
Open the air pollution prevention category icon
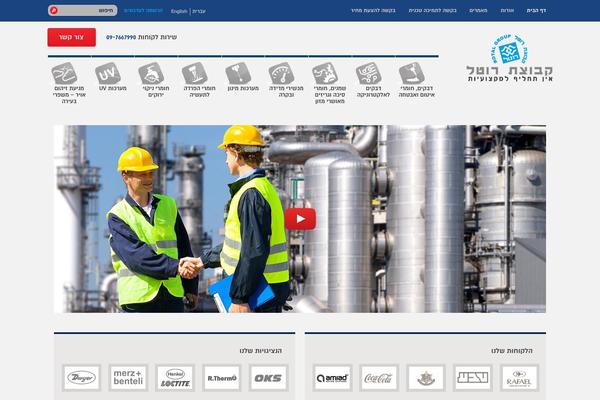[64, 73]
